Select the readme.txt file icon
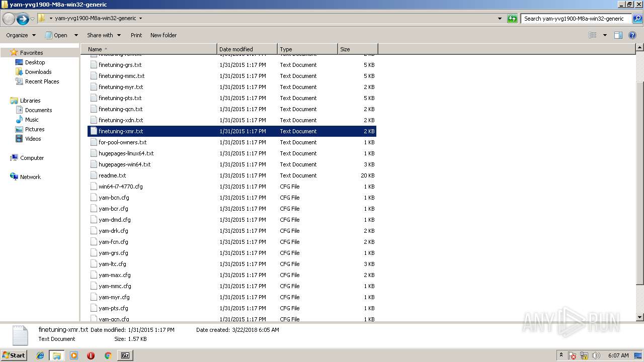Screen dimensions: 644x362 pos(94,175)
